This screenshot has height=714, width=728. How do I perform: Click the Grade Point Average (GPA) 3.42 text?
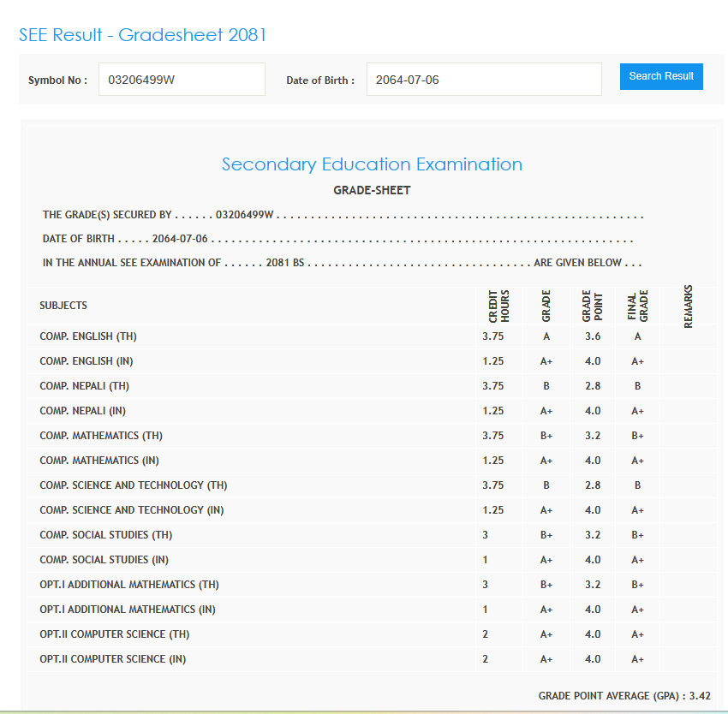624,696
